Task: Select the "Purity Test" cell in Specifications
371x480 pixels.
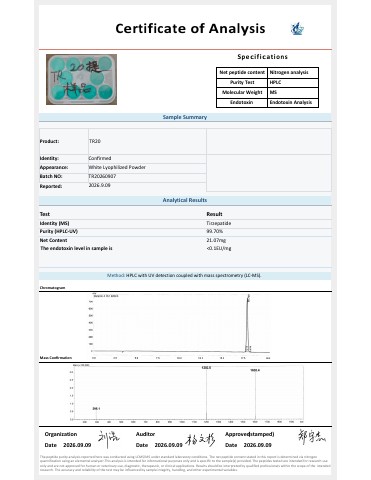Action: click(242, 82)
